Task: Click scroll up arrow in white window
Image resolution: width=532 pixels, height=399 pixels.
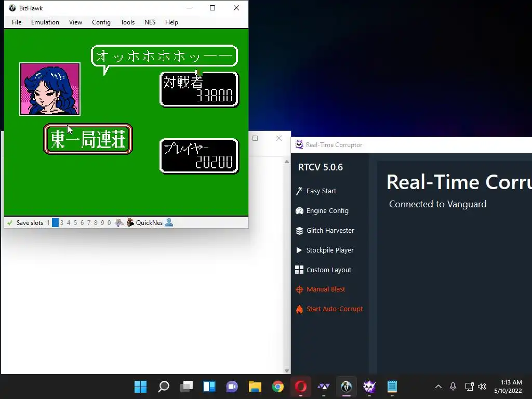Action: click(287, 162)
